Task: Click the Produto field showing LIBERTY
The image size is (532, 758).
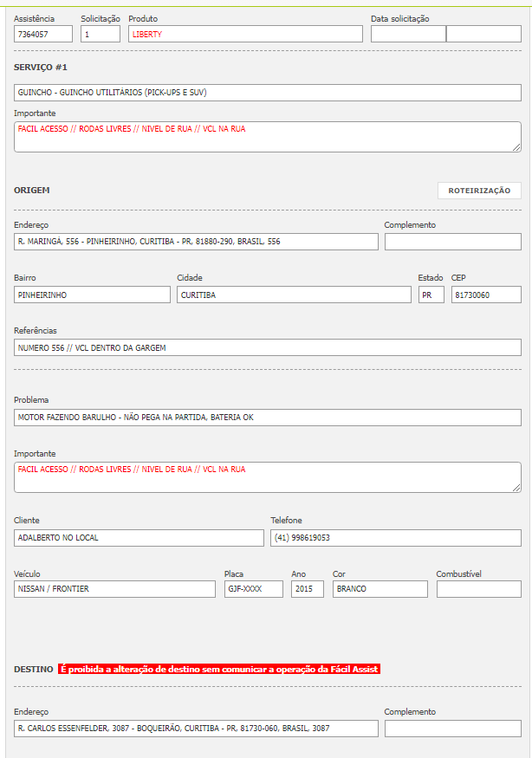Action: click(x=245, y=34)
